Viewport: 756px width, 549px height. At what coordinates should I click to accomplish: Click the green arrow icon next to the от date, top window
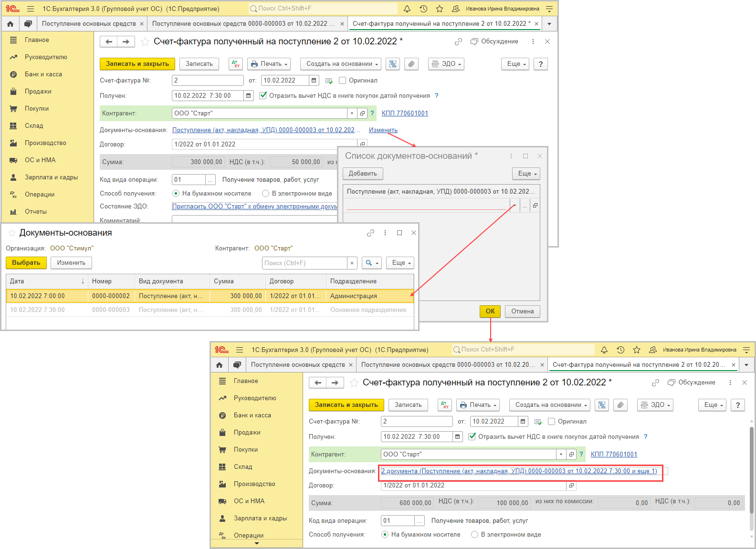pos(329,81)
